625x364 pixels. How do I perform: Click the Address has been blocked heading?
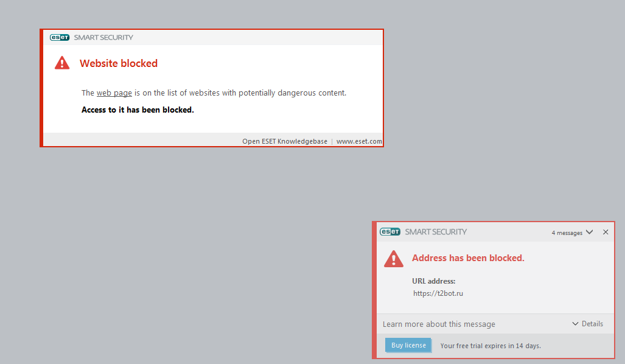(x=468, y=258)
